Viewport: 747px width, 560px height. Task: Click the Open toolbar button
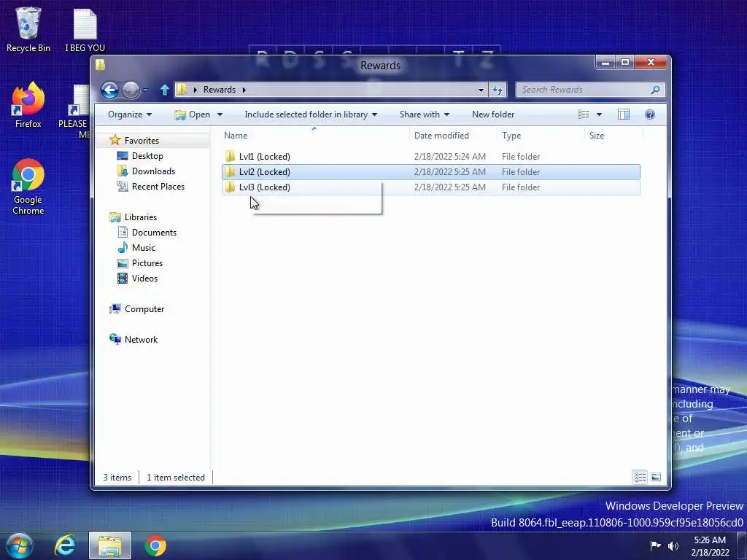193,114
